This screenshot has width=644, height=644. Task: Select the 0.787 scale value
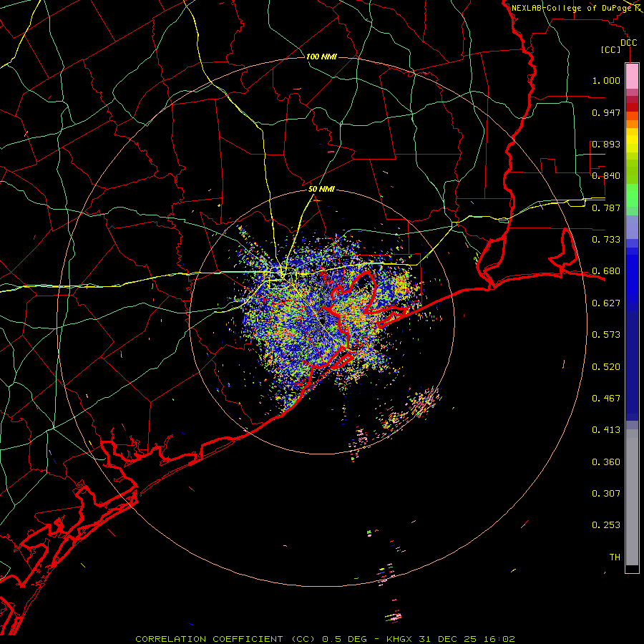(606, 208)
